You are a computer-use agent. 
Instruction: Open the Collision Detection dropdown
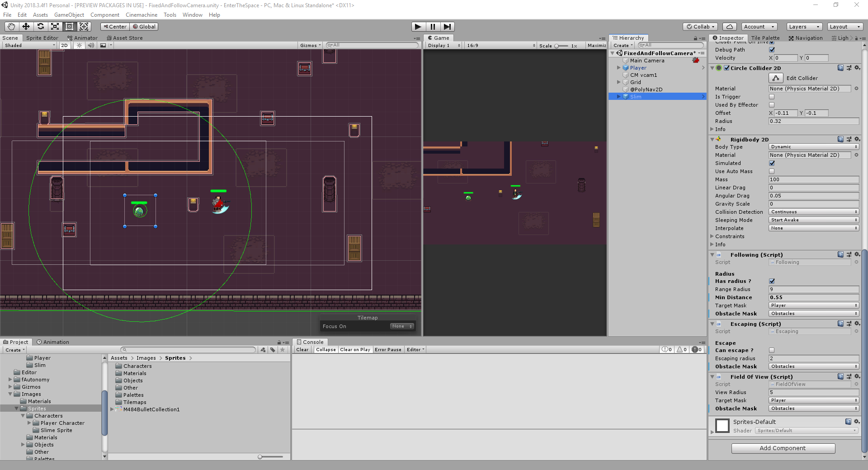pyautogui.click(x=813, y=211)
